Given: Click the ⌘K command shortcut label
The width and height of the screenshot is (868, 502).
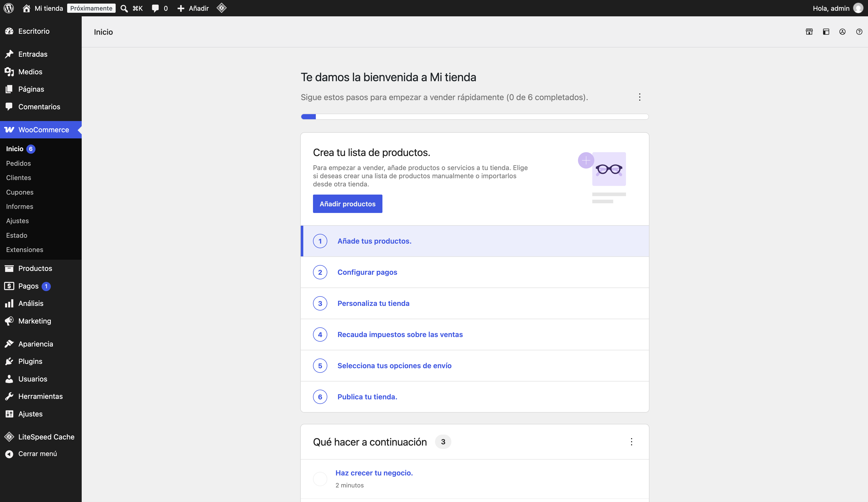Looking at the screenshot, I should click(x=137, y=8).
